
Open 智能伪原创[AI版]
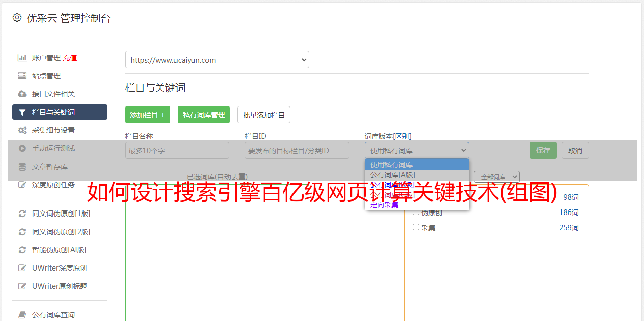[x=60, y=250]
